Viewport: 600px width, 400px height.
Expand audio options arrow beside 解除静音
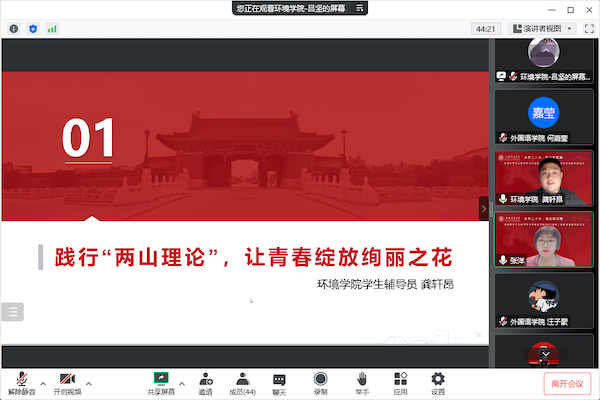(42, 382)
